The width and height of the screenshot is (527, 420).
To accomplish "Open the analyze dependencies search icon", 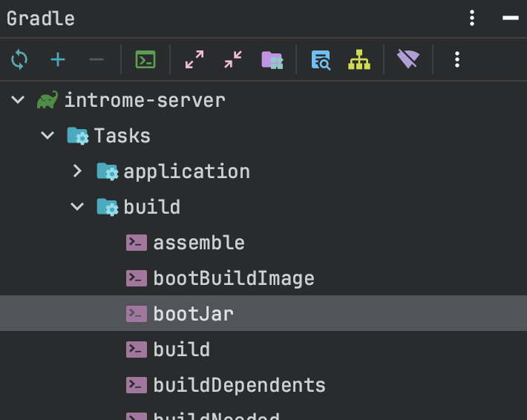I will pyautogui.click(x=321, y=60).
